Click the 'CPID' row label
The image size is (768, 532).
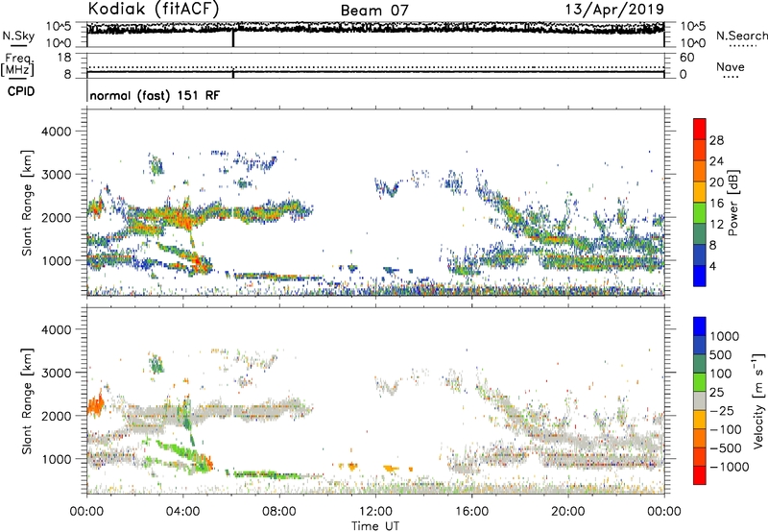pyautogui.click(x=21, y=91)
